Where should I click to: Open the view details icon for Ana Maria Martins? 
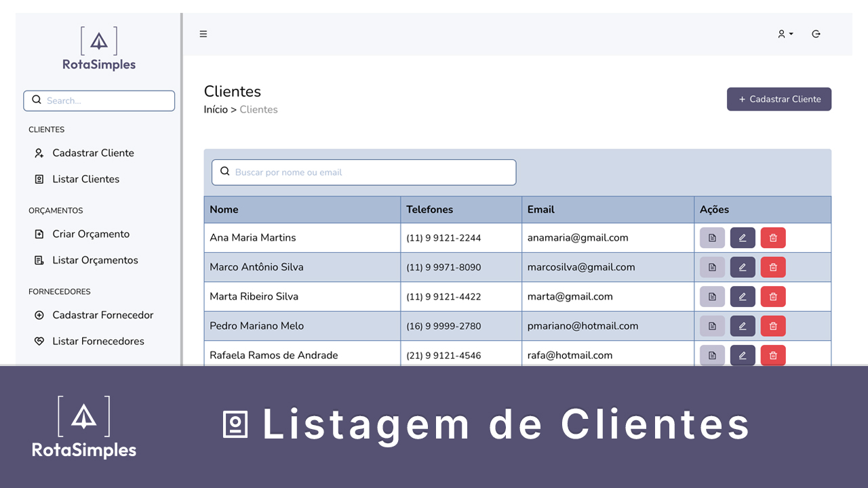click(712, 237)
